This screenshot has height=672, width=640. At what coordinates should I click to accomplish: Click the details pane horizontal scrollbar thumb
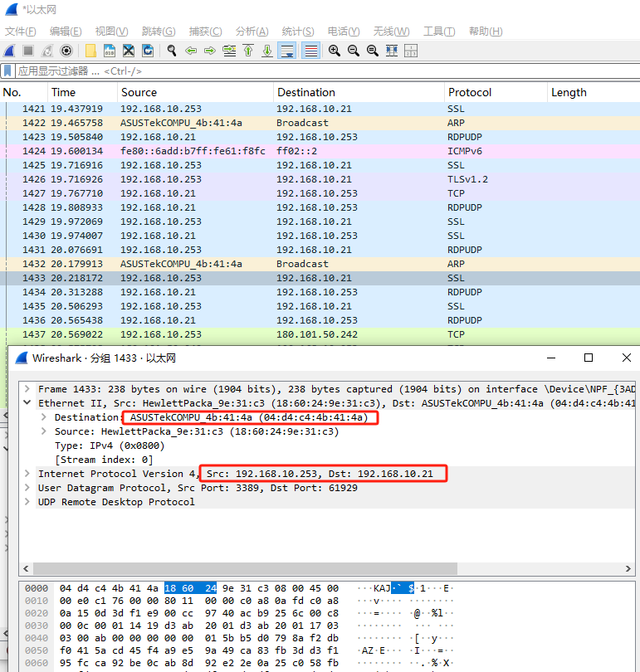tap(245, 568)
